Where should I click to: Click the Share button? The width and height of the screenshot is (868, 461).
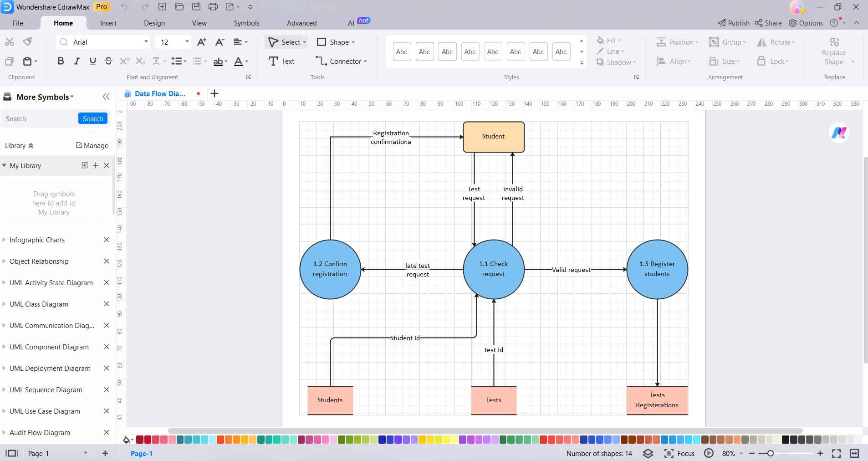coord(768,23)
